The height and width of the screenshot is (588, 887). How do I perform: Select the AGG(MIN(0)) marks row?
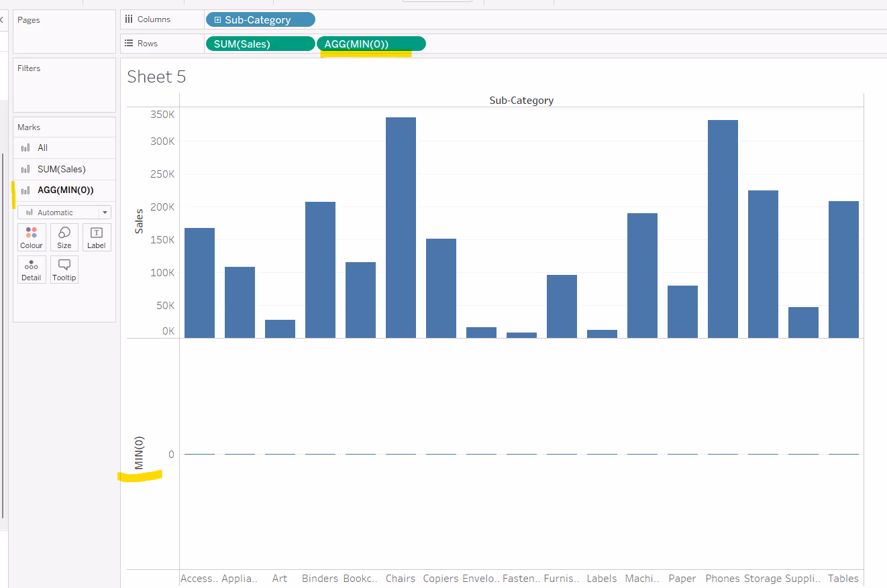(64, 190)
